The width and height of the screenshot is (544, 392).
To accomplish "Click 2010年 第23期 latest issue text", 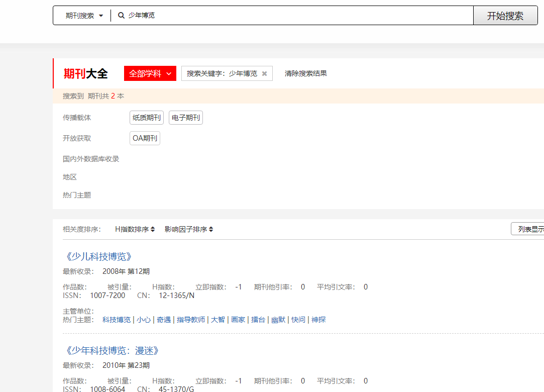I will tap(126, 365).
